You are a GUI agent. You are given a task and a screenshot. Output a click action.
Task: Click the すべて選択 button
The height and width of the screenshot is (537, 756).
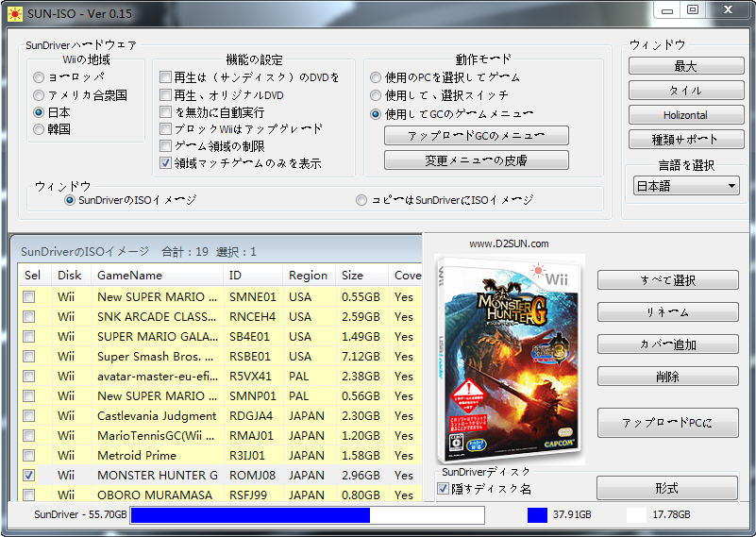(x=668, y=280)
